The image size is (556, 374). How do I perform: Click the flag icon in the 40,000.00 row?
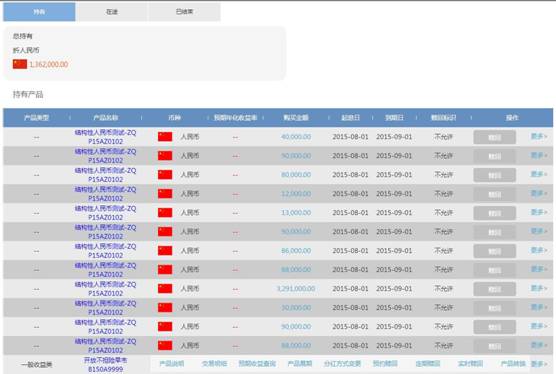[165, 136]
